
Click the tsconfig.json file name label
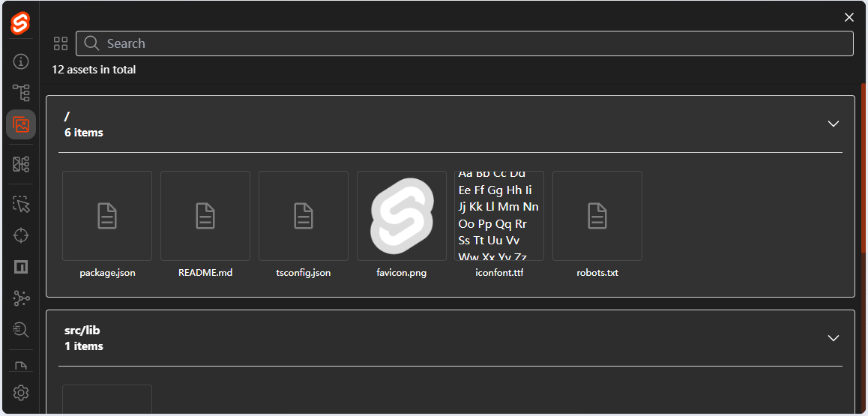click(304, 273)
